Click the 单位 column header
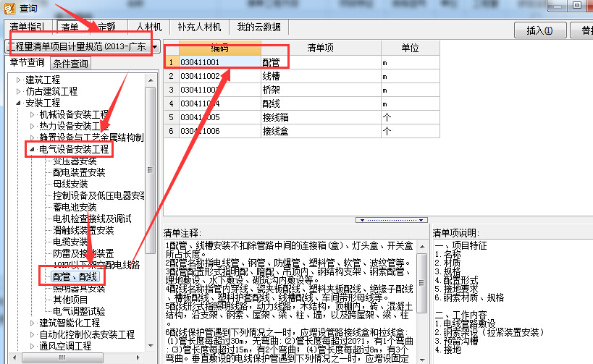 (x=411, y=48)
